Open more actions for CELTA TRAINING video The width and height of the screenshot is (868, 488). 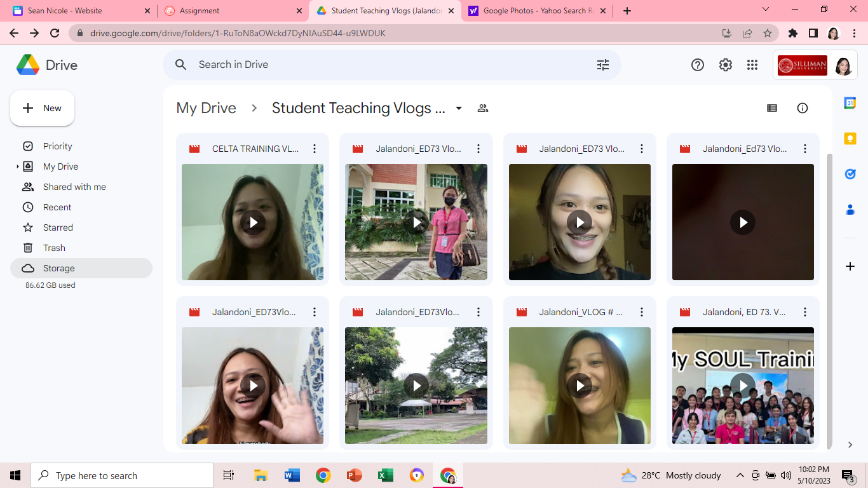pos(315,149)
